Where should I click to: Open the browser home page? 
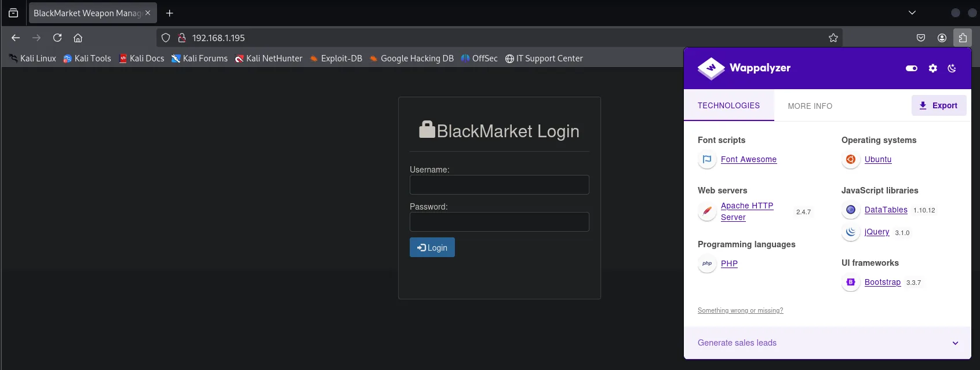[78, 38]
